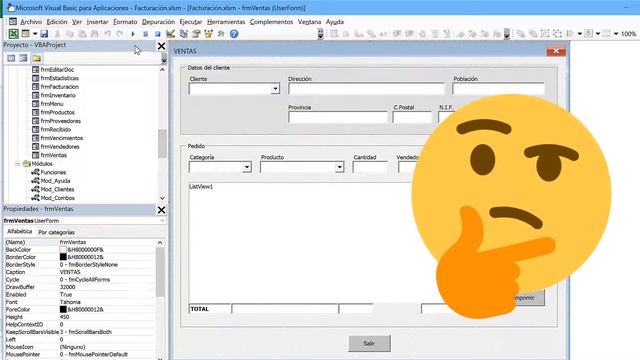This screenshot has height=360, width=640.
Task: Open the Archivo menu
Action: (x=31, y=22)
